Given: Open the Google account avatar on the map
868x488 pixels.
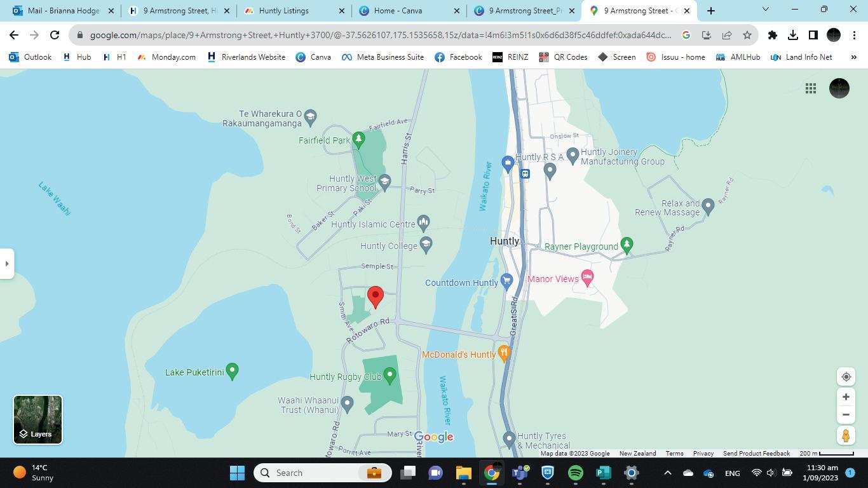Looking at the screenshot, I should tap(839, 88).
